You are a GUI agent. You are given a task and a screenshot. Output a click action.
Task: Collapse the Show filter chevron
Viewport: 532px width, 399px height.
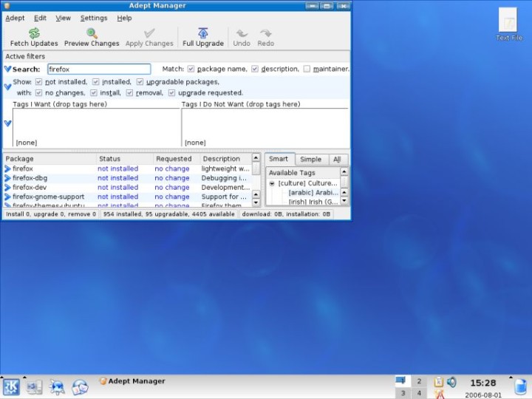(x=8, y=87)
